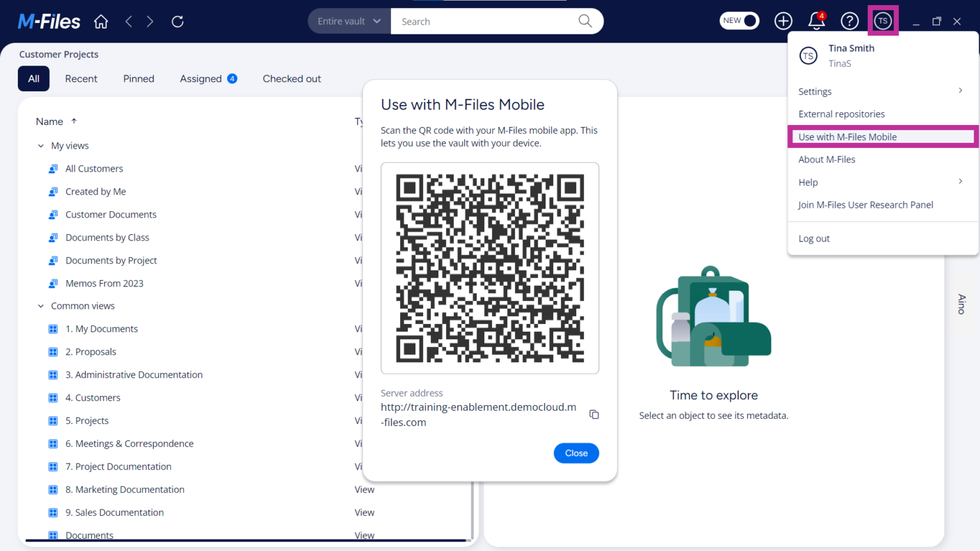The width and height of the screenshot is (980, 551).
Task: Copy the server address using the copy icon
Action: point(594,415)
